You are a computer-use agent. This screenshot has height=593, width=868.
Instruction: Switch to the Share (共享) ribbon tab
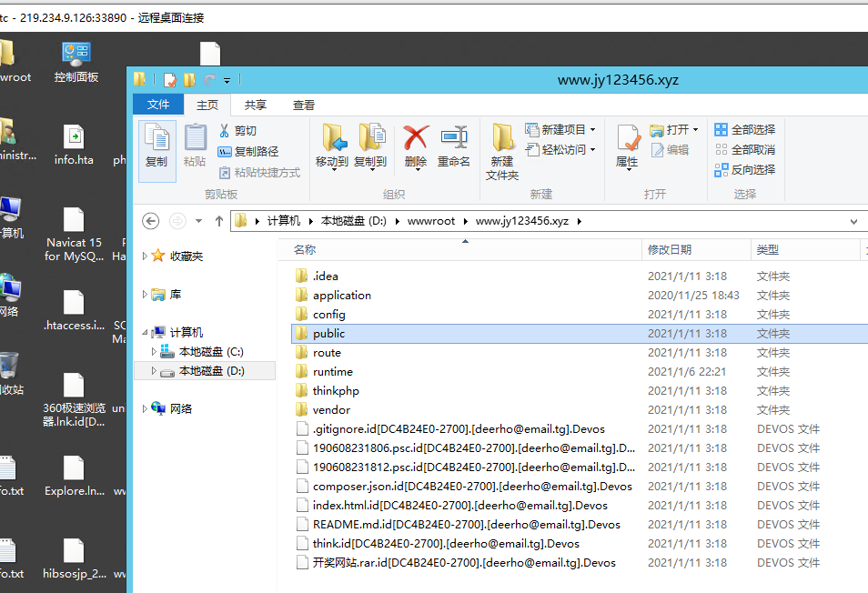[256, 105]
